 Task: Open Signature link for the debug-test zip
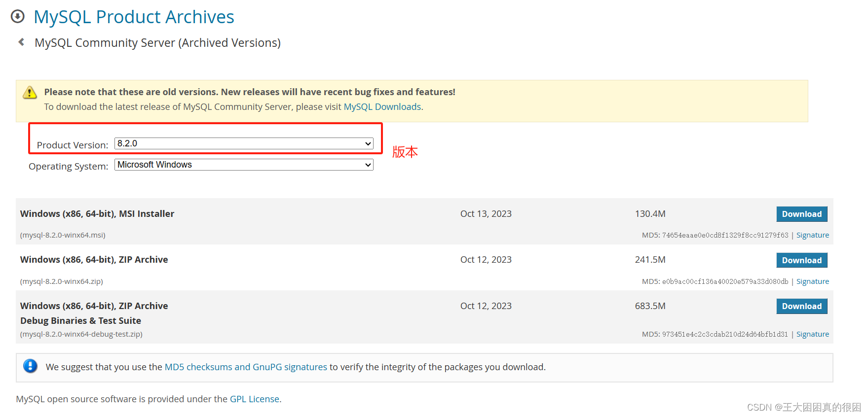click(x=813, y=334)
